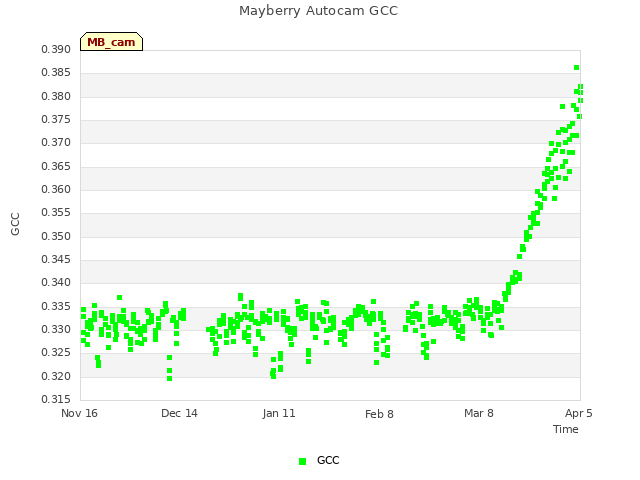The image size is (640, 480).
Task: Click the Mar 8 x-axis label
Action: click(479, 413)
